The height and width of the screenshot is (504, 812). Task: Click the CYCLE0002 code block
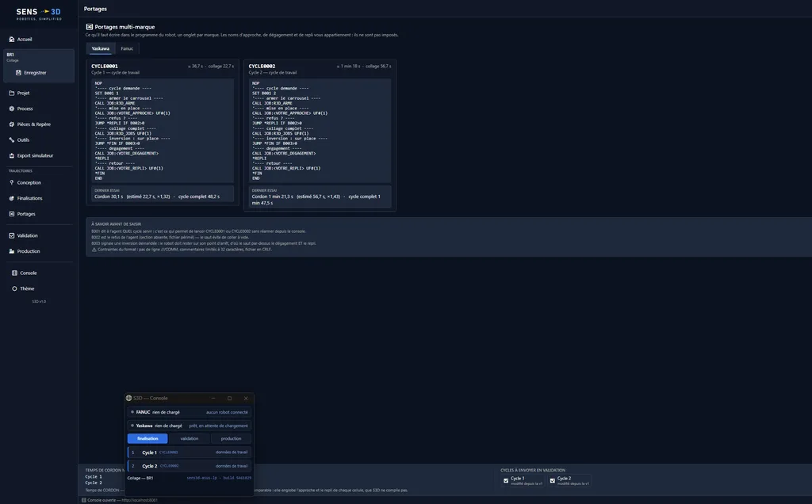click(320, 131)
